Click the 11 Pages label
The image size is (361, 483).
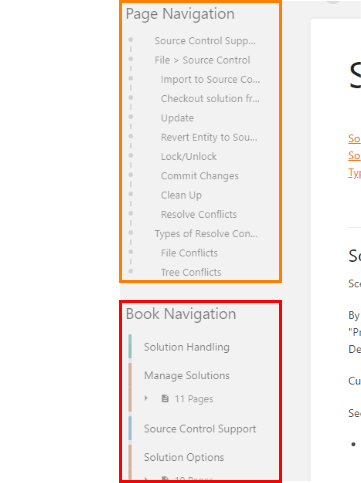(194, 399)
